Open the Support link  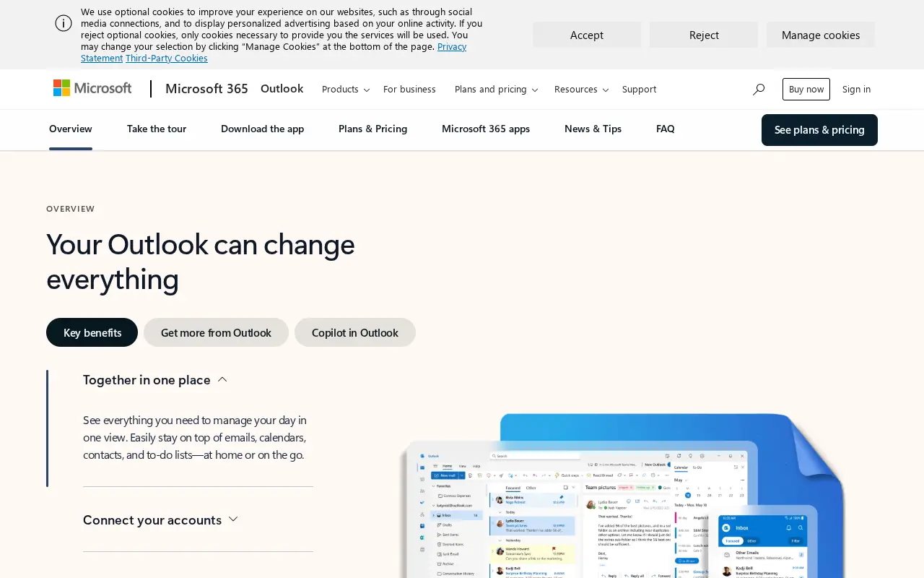click(x=639, y=89)
